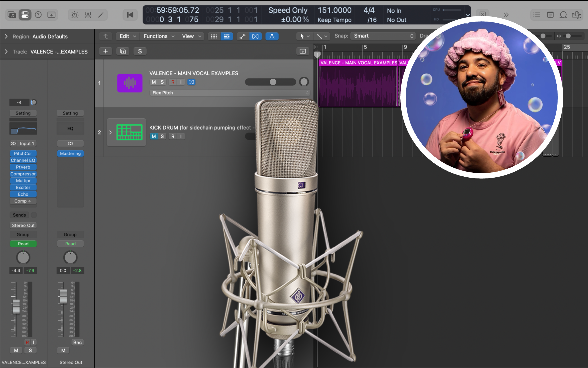
Task: Record-enable the VALENCE vocal track
Action: coord(172,82)
